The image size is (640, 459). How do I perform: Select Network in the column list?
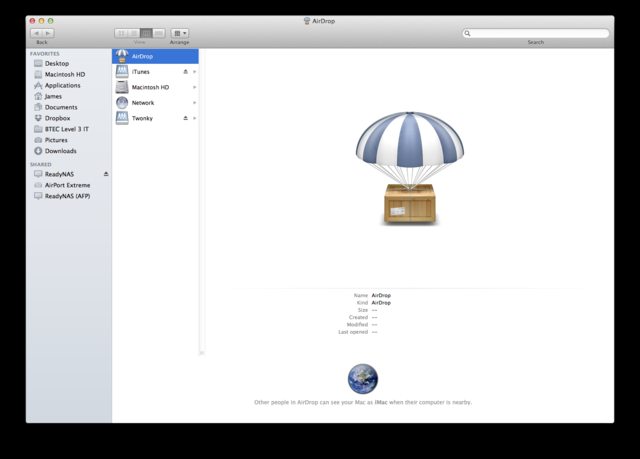click(x=156, y=103)
